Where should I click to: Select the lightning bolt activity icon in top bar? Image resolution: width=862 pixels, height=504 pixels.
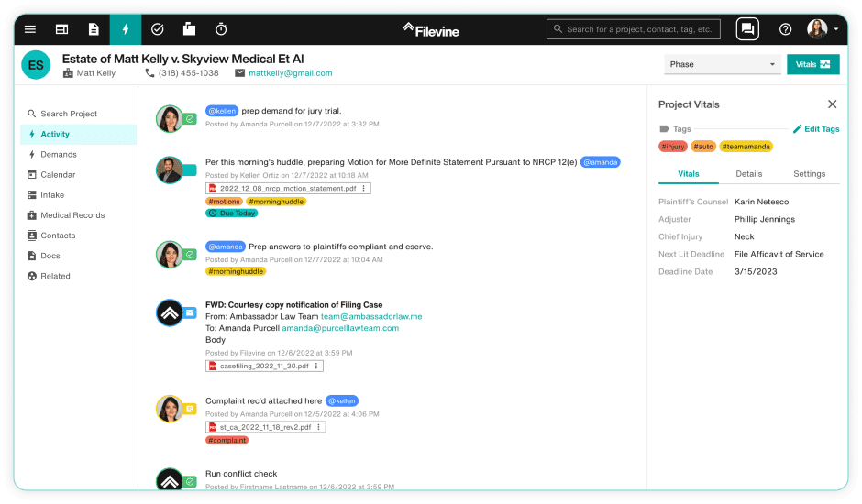coord(126,29)
